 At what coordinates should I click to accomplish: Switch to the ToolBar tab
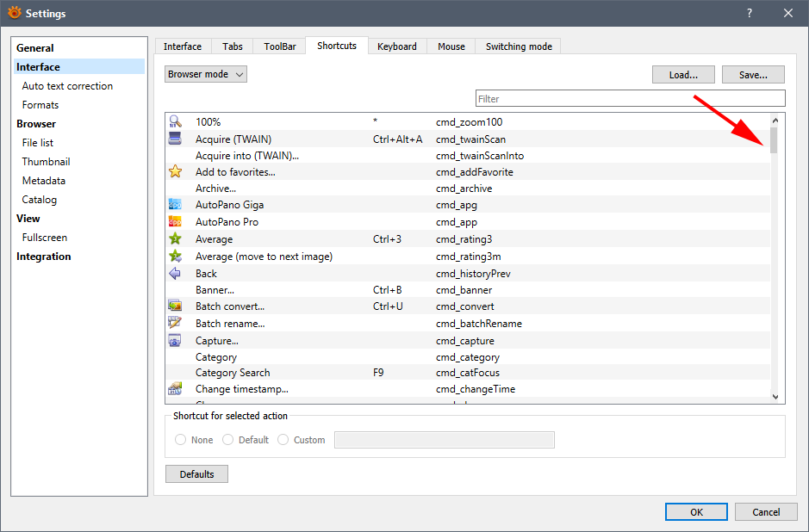pyautogui.click(x=278, y=46)
